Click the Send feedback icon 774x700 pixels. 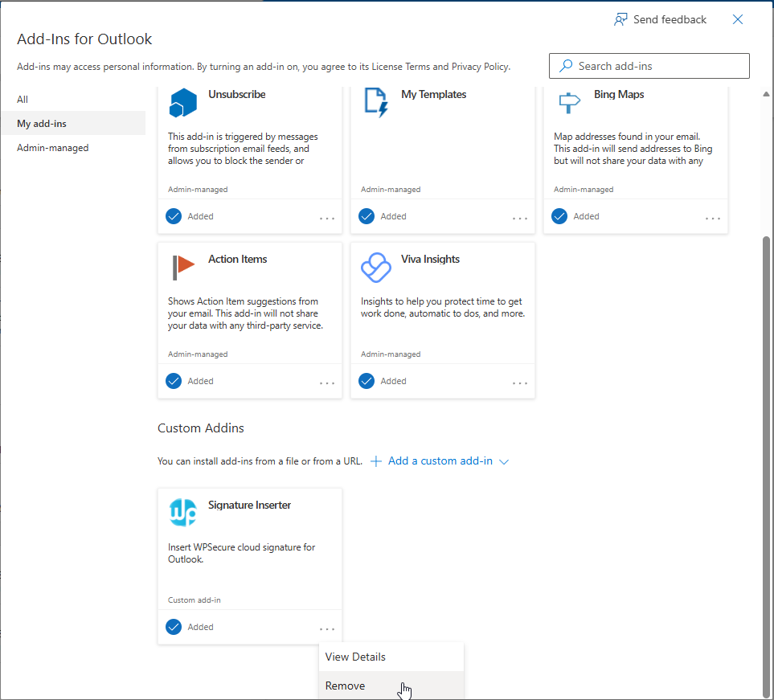tap(620, 19)
